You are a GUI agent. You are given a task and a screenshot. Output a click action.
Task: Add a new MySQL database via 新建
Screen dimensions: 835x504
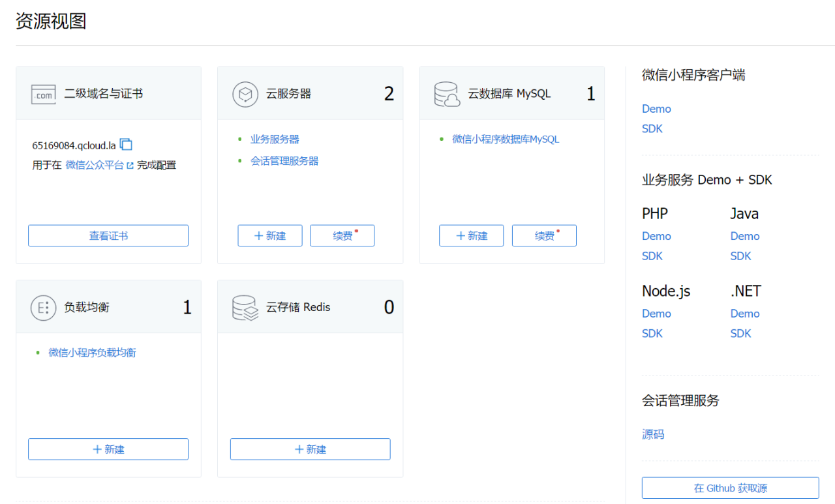tap(472, 236)
